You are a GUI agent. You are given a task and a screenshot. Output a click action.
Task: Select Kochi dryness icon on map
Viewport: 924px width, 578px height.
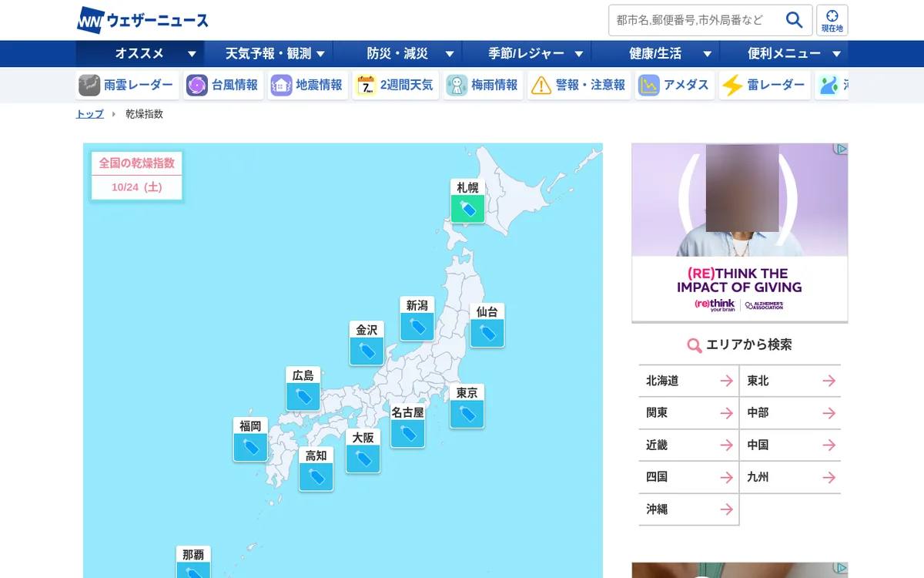(x=316, y=477)
